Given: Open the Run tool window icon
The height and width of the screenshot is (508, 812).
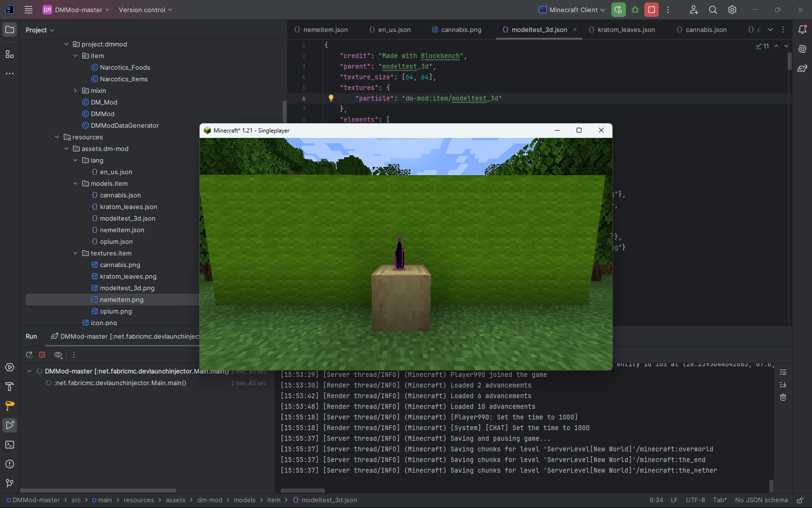Looking at the screenshot, I should point(10,425).
